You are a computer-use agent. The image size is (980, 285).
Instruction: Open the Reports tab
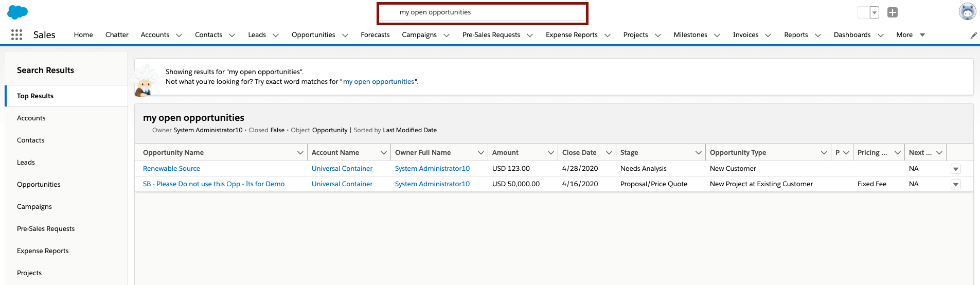796,35
